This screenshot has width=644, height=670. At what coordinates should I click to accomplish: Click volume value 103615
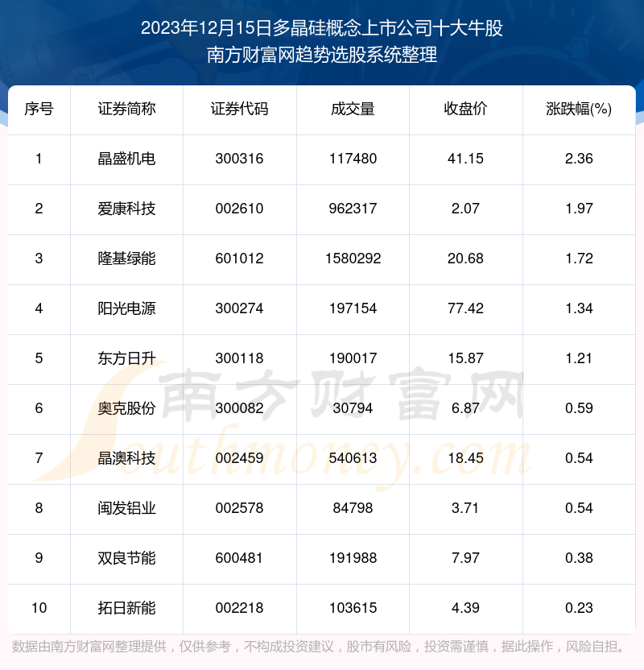353,608
